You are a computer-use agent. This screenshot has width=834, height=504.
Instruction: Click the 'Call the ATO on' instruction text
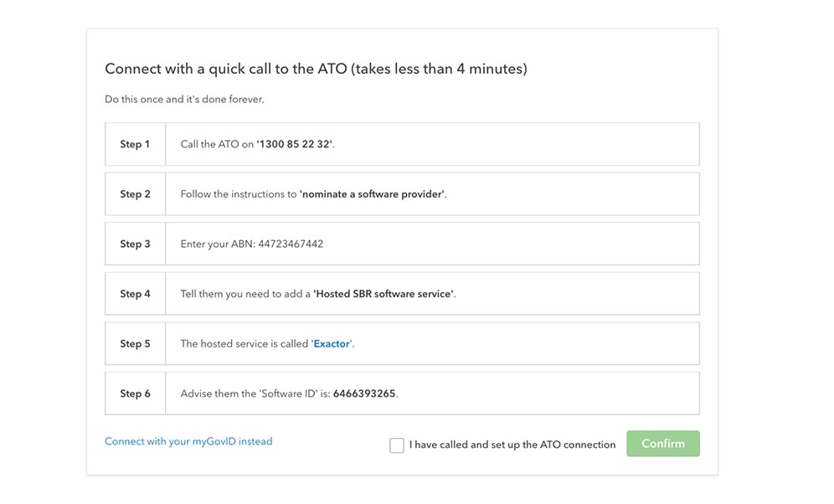(x=217, y=145)
